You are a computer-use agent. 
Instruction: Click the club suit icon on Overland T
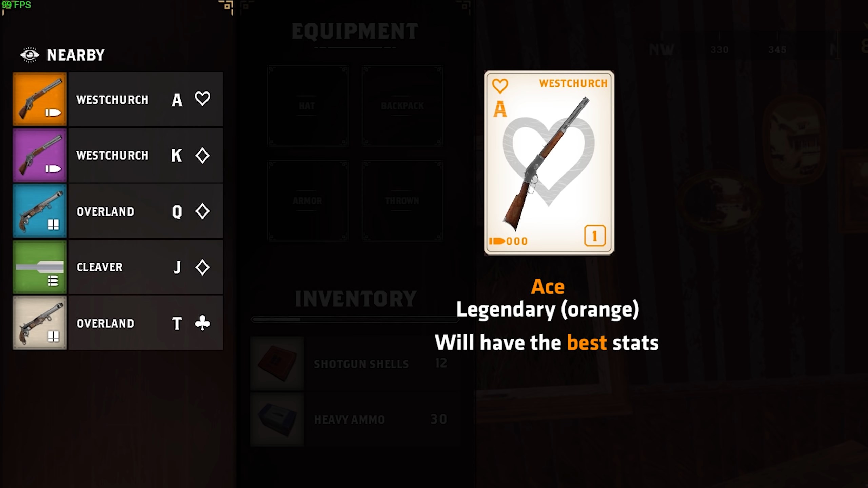pos(202,323)
